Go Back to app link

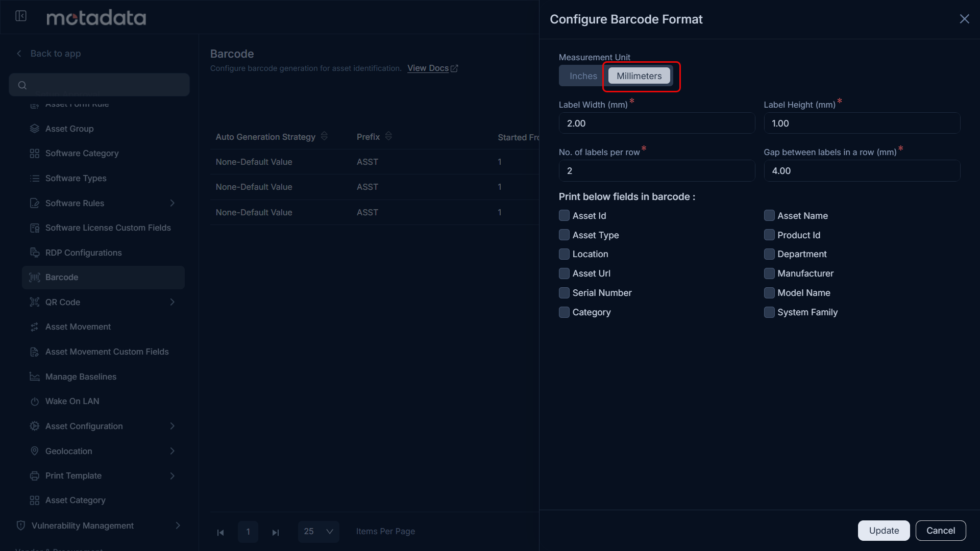[49, 54]
